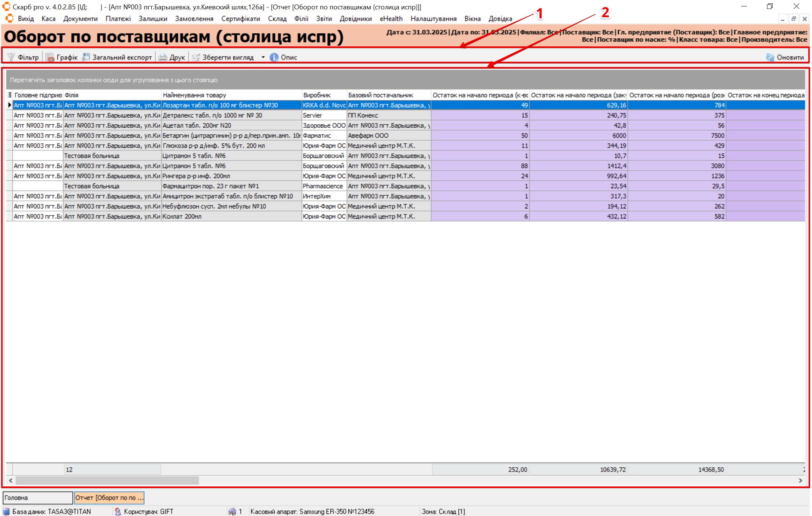The height and width of the screenshot is (516, 812).
Task: Click the Оновити refresh icon
Action: click(770, 57)
